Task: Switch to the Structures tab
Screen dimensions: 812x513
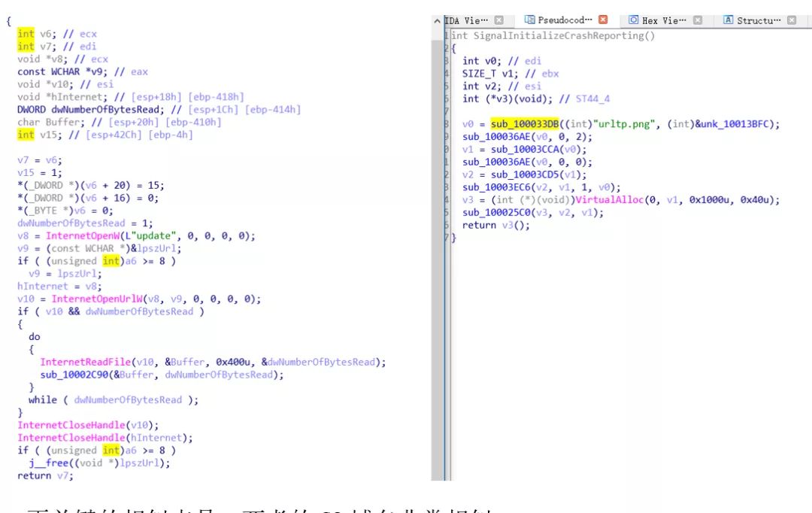Action: 759,21
